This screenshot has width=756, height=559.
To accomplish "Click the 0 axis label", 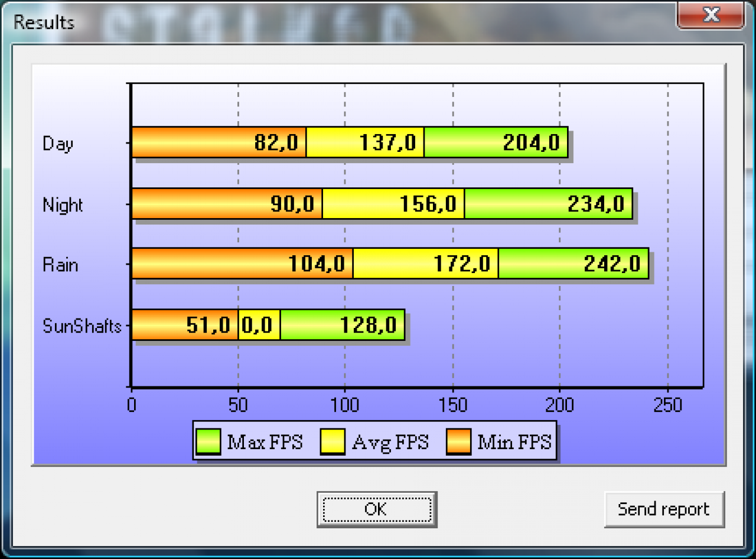I will 131,405.
